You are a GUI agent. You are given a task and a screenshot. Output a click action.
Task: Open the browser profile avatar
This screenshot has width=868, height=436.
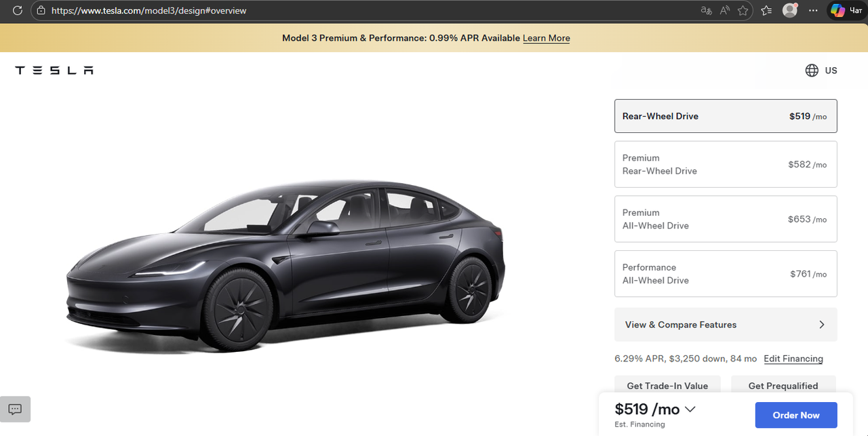[x=789, y=10]
